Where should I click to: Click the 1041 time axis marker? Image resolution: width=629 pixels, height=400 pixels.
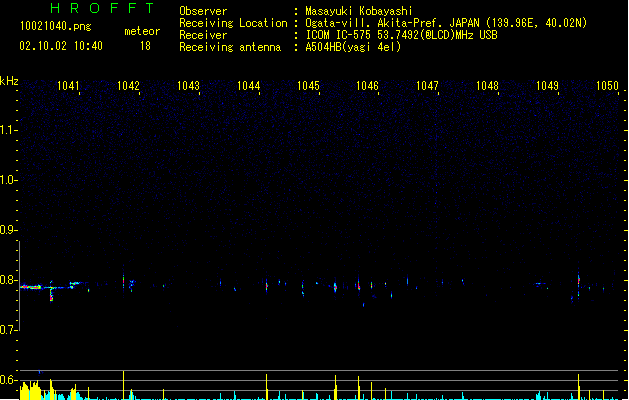68,85
